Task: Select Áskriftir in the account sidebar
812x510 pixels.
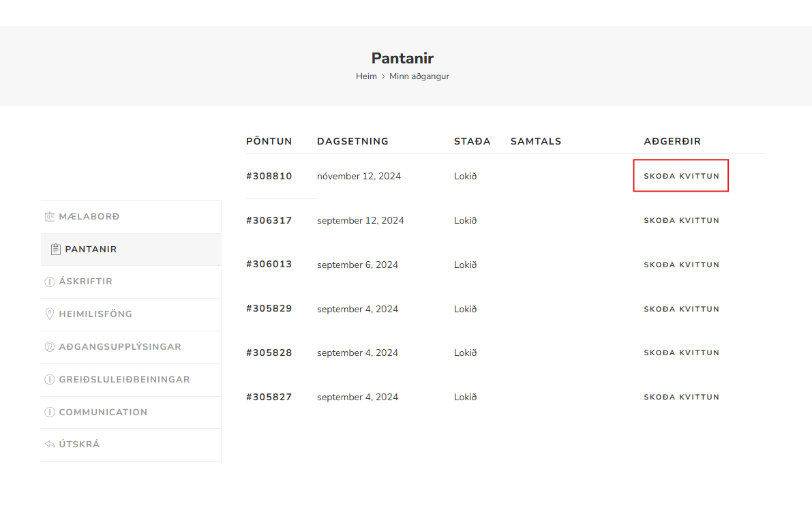Action: pyautogui.click(x=85, y=282)
